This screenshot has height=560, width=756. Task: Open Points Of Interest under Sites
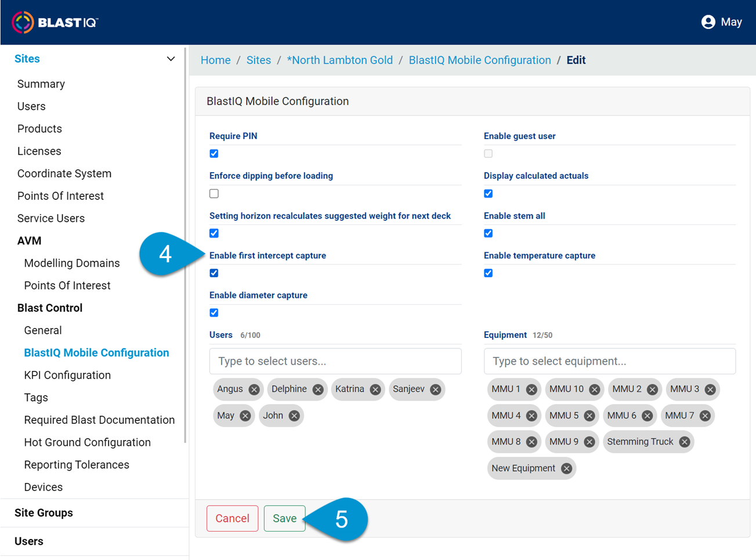(x=60, y=196)
